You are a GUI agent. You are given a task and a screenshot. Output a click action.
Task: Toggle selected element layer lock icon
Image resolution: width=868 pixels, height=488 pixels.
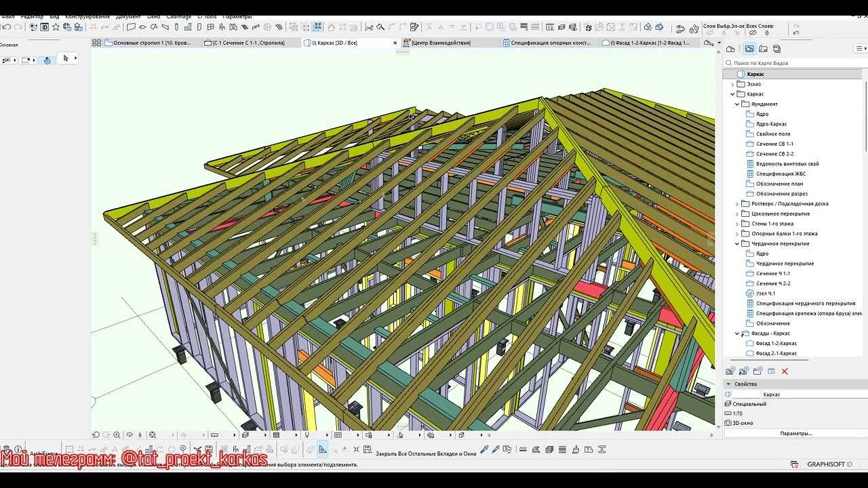[x=724, y=33]
